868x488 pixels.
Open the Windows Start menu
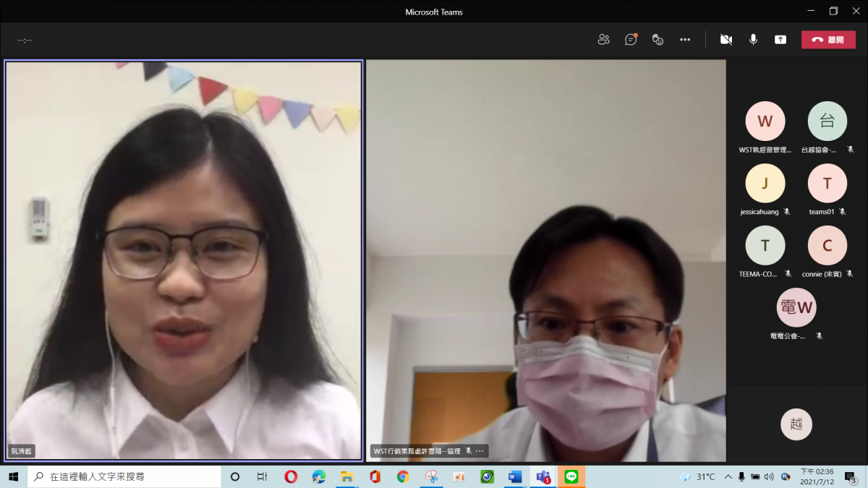pos(13,476)
